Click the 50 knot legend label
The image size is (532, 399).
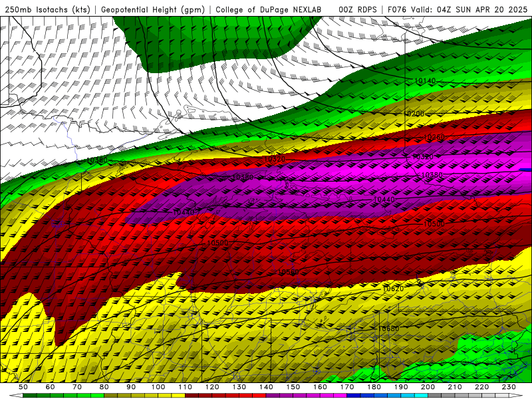tap(23, 387)
